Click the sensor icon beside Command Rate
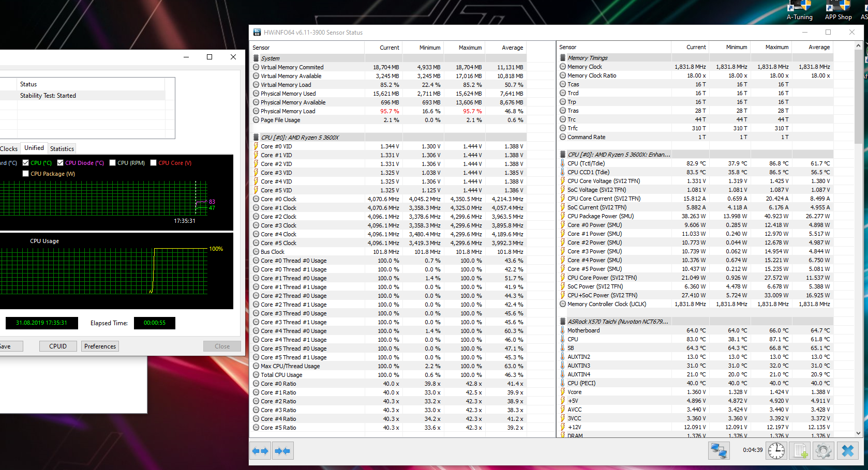This screenshot has width=868, height=470. (x=563, y=137)
